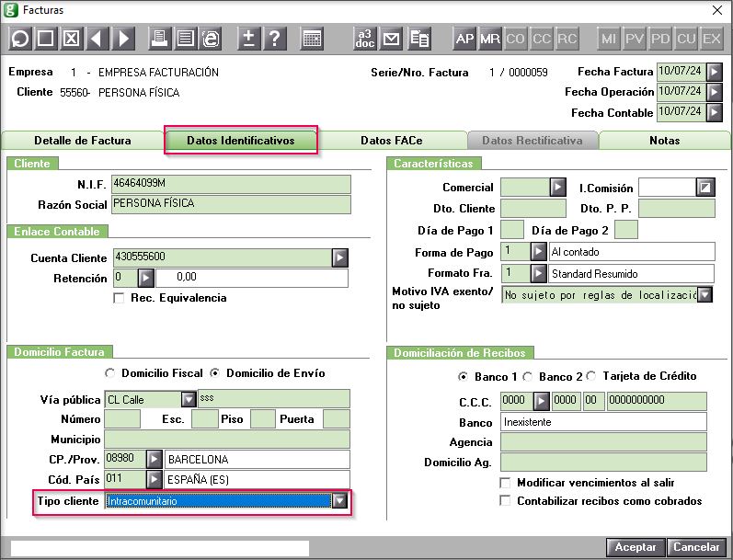This screenshot has width=733, height=560.
Task: Enable the Rec. Equivalencia checkbox
Action: [119, 298]
